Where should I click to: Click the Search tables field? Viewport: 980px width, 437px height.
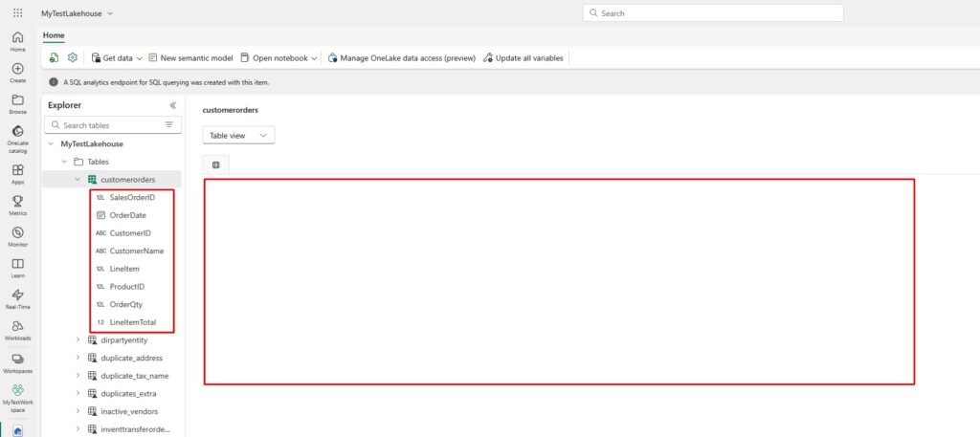click(x=113, y=125)
